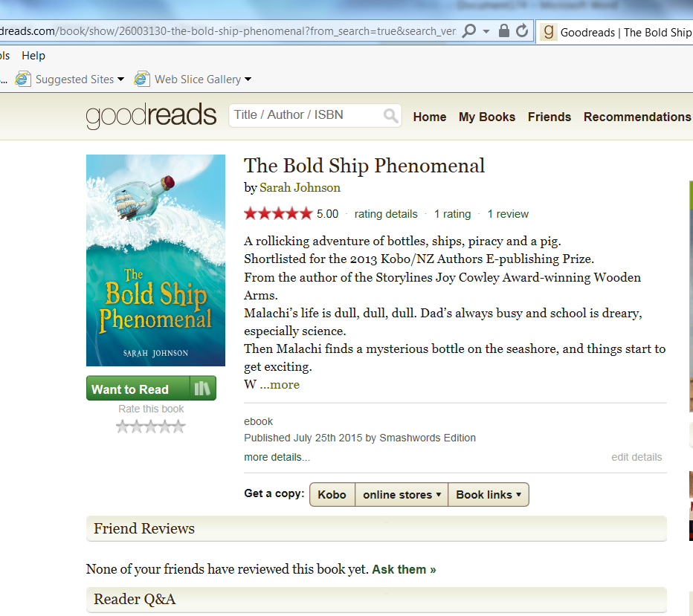Open the address bar dropdown arrow
This screenshot has width=693, height=616.
(x=486, y=31)
